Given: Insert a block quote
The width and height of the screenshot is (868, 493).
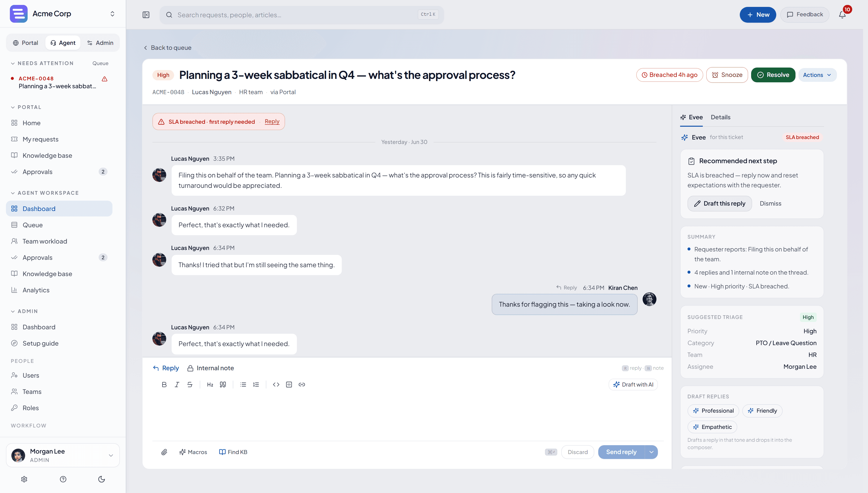Looking at the screenshot, I should click(223, 384).
